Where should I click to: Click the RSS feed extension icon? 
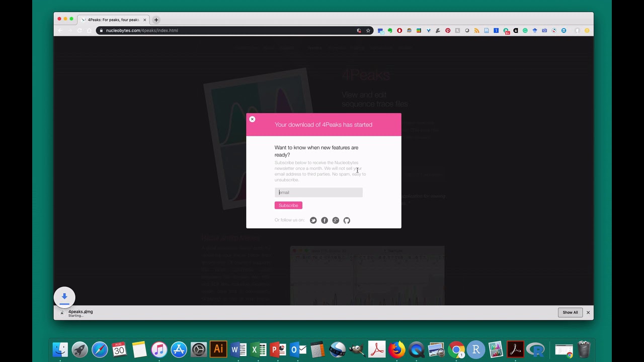tap(476, 31)
